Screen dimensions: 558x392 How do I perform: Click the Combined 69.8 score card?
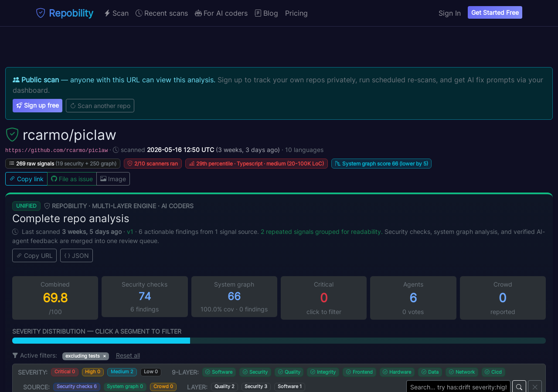tap(55, 298)
